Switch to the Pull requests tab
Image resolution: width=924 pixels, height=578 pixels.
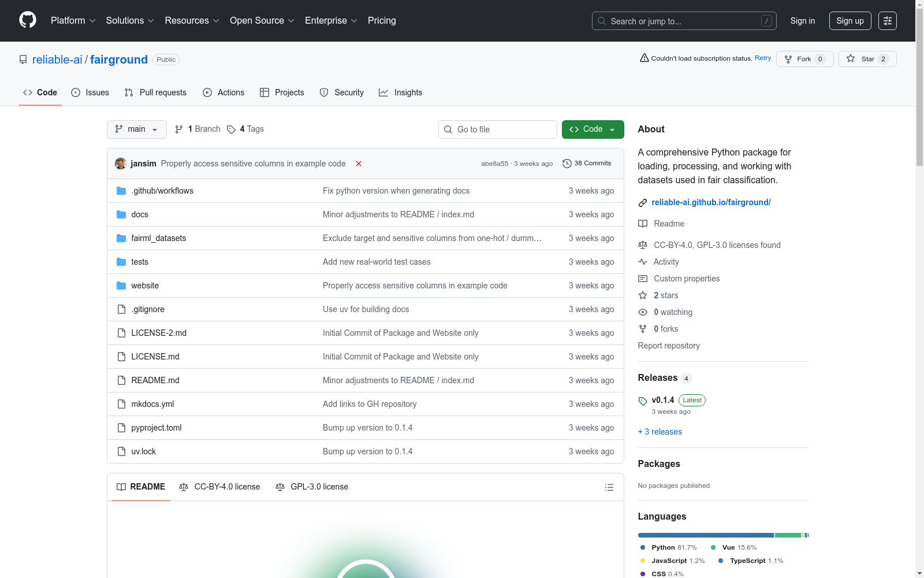point(155,92)
